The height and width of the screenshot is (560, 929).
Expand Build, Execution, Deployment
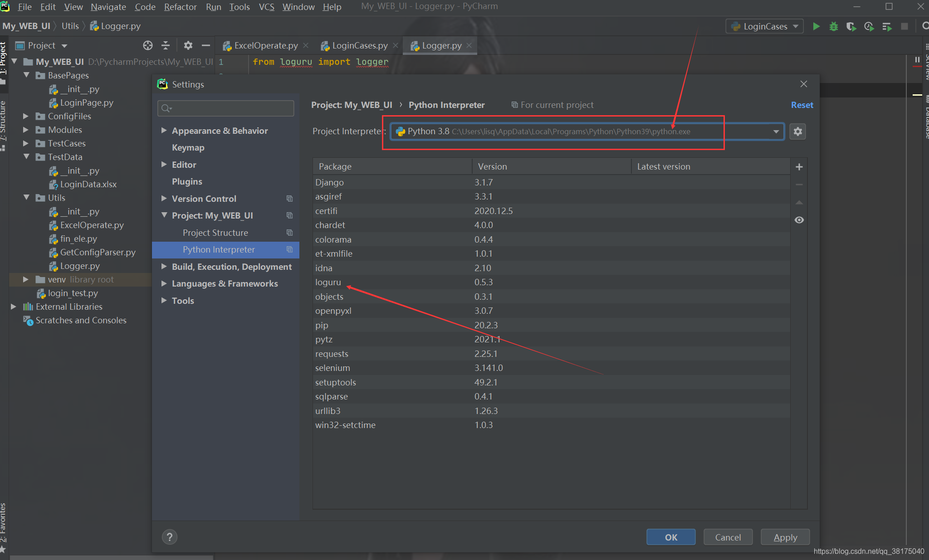[x=164, y=267]
